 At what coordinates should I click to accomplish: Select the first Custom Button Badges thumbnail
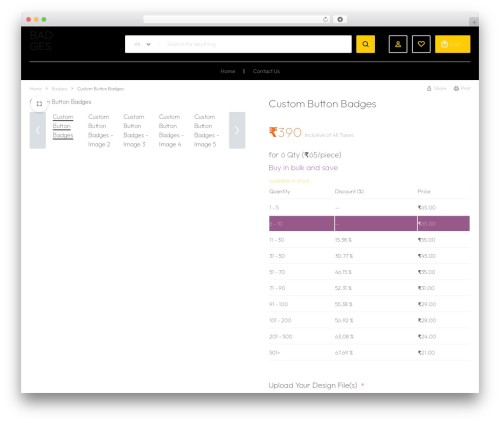[x=63, y=126]
